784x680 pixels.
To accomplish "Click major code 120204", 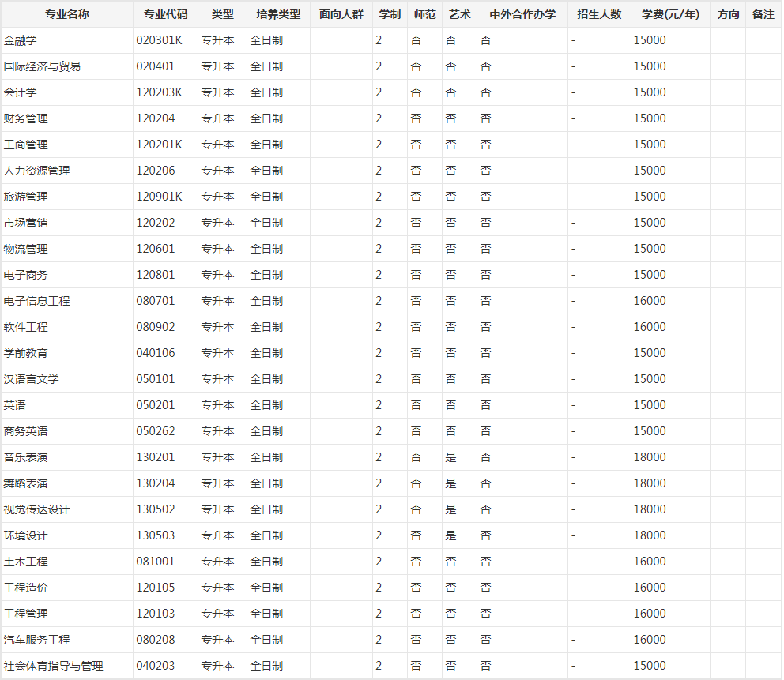I will (x=156, y=118).
